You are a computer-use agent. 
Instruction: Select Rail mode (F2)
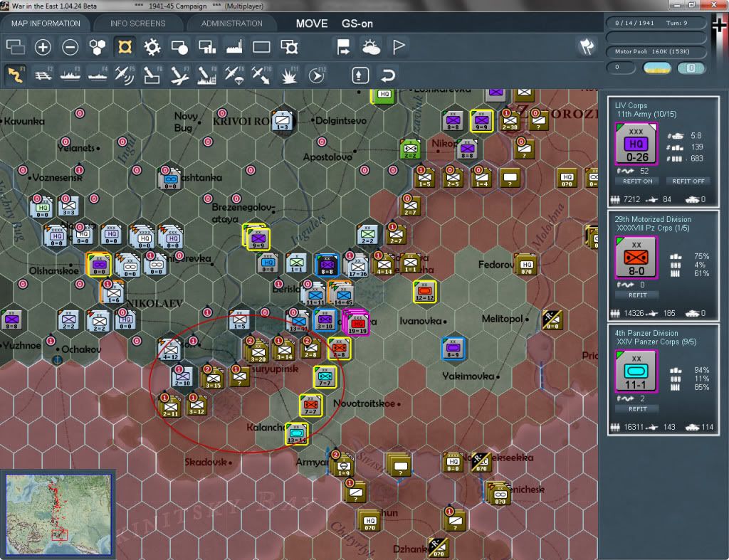pos(43,75)
